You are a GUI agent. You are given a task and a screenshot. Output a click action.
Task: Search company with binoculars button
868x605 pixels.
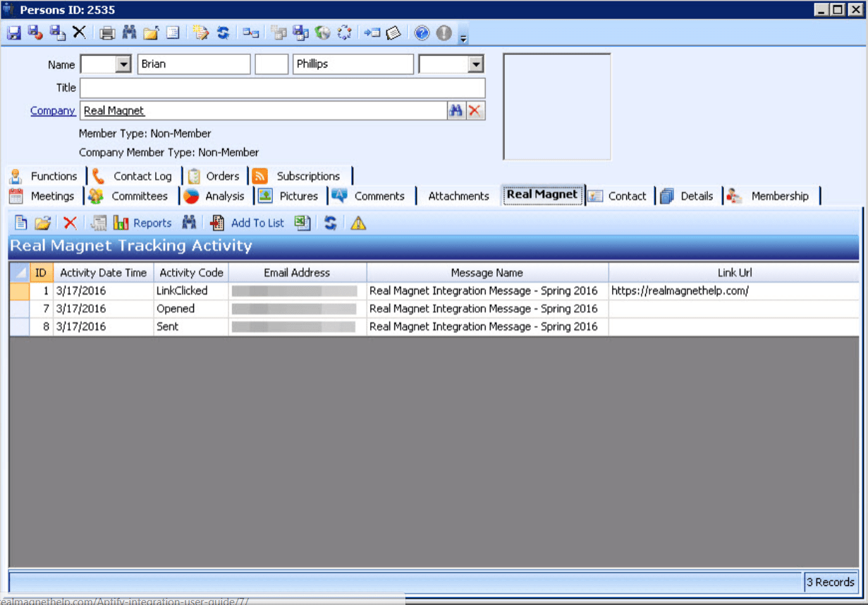457,111
